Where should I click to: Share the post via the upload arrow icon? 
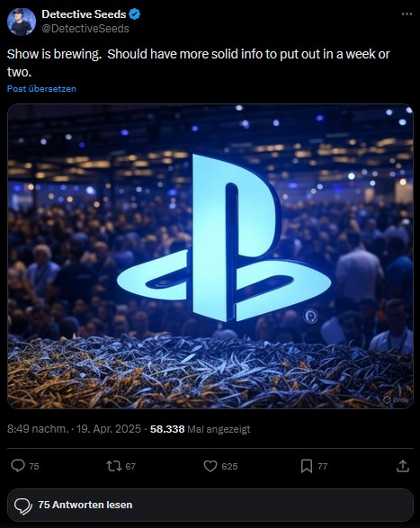point(403,466)
